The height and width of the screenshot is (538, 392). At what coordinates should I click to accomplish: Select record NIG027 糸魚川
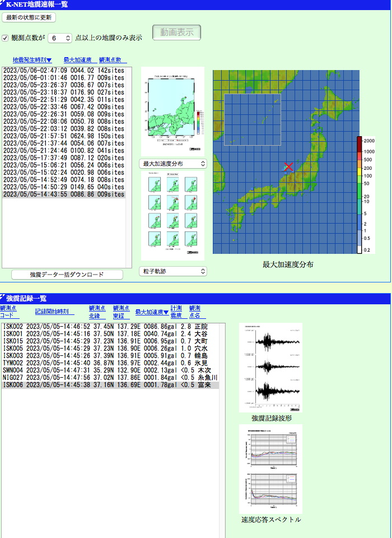click(110, 378)
